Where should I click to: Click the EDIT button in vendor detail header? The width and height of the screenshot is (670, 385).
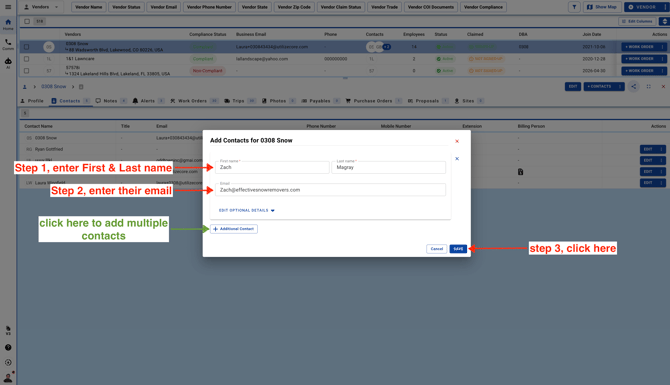pos(573,86)
